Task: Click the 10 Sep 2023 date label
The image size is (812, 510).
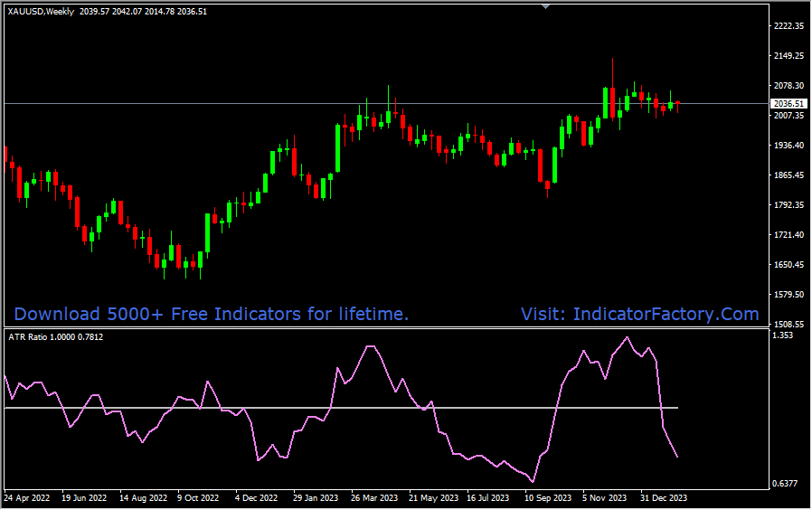Action: click(548, 498)
